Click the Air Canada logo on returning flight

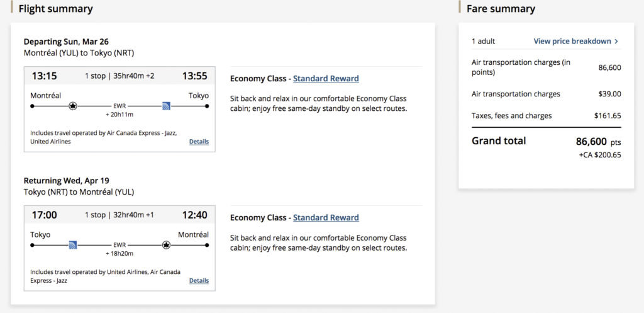(x=167, y=244)
